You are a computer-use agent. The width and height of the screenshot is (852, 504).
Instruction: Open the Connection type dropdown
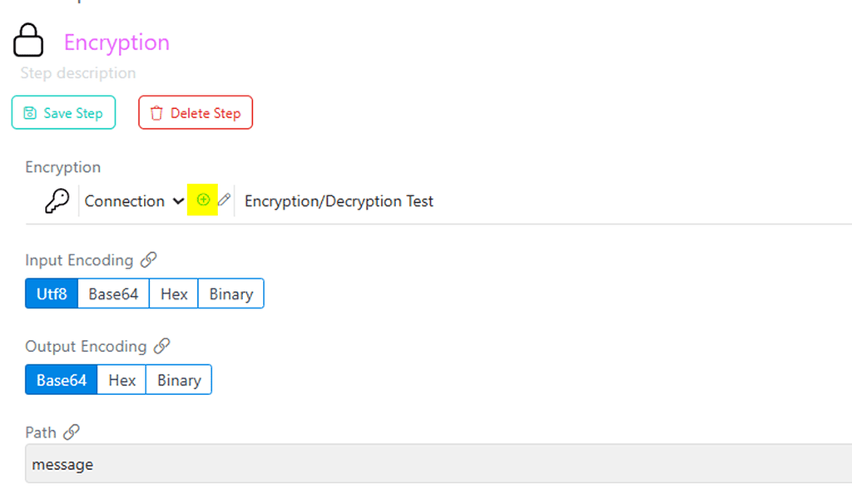134,201
